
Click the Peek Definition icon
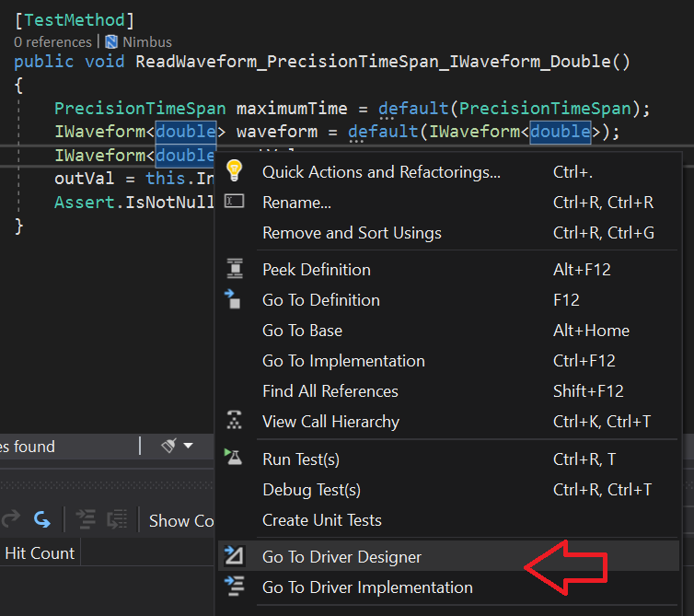235,269
